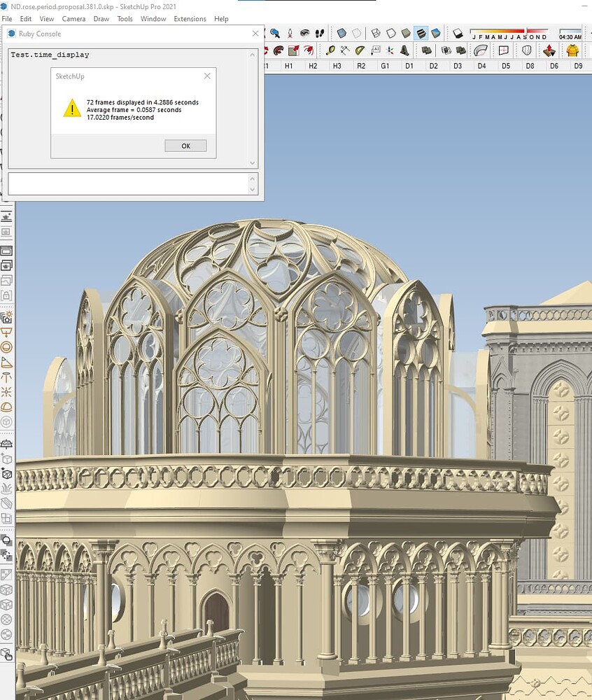Image resolution: width=592 pixels, height=700 pixels.
Task: Select the Monochrome face style
Action: (436, 33)
